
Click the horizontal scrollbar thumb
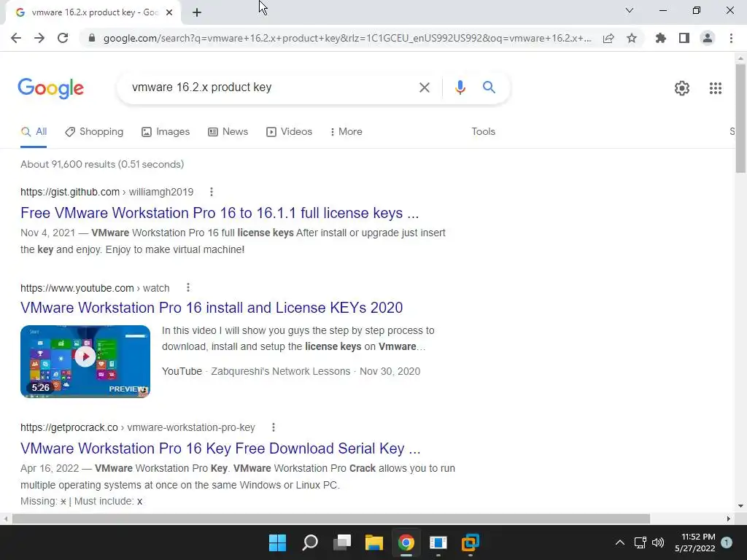[x=331, y=518]
